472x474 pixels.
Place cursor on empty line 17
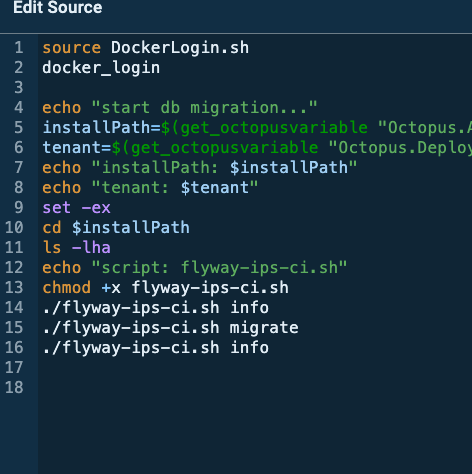(255, 368)
